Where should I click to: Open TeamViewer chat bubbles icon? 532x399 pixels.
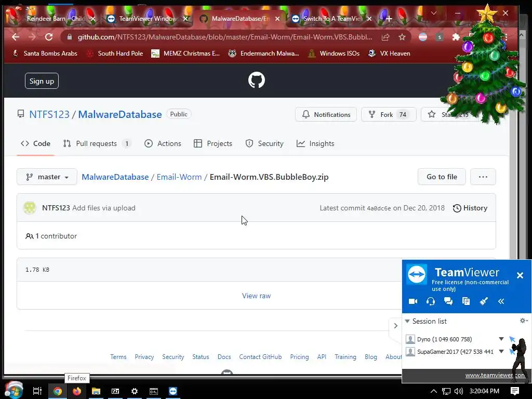pyautogui.click(x=448, y=301)
